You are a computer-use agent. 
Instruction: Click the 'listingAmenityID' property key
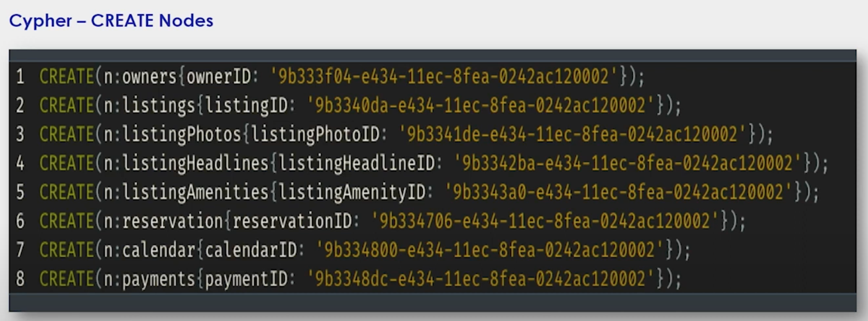352,193
